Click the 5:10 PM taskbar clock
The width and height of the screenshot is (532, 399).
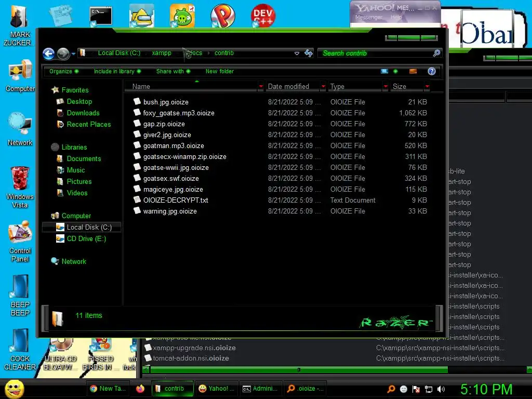[486, 389]
